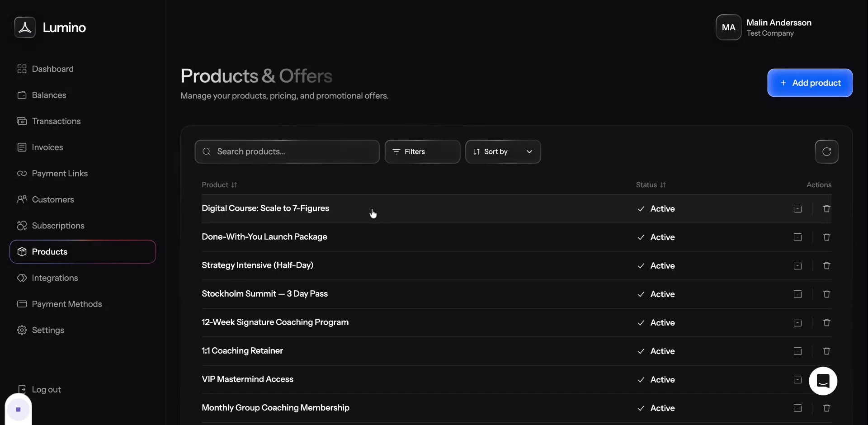The height and width of the screenshot is (425, 868).
Task: Click the Add product button
Action: pos(810,83)
